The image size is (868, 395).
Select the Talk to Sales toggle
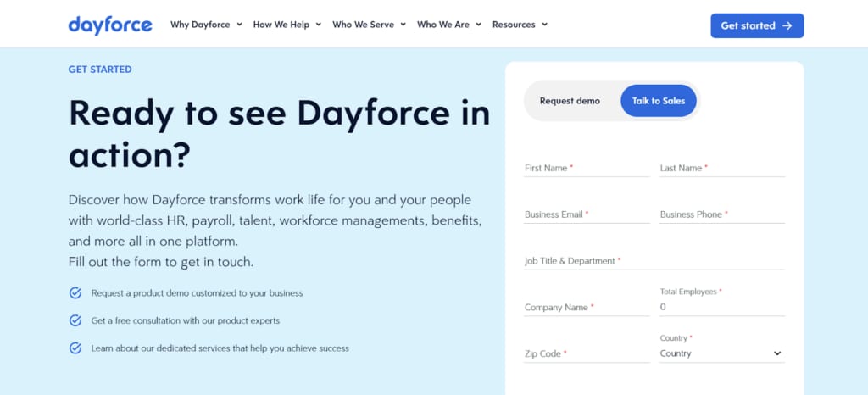point(658,101)
